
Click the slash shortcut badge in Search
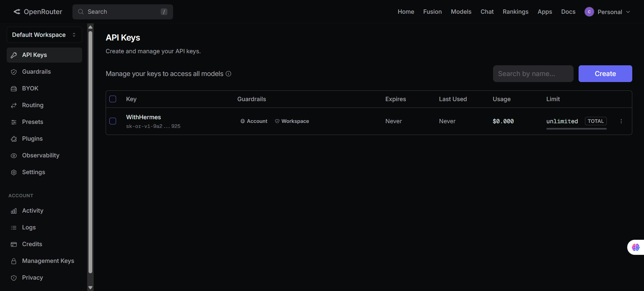click(x=164, y=12)
